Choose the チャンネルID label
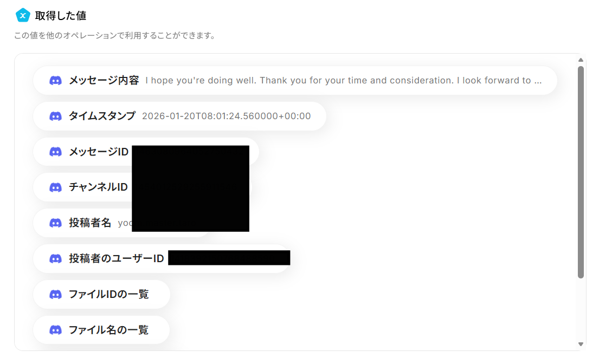599x364 pixels. tap(98, 187)
